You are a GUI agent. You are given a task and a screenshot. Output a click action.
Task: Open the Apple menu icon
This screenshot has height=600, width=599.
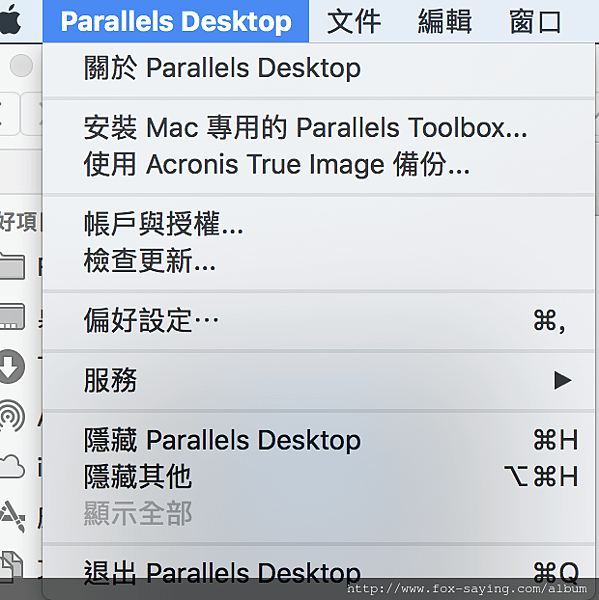click(x=10, y=20)
